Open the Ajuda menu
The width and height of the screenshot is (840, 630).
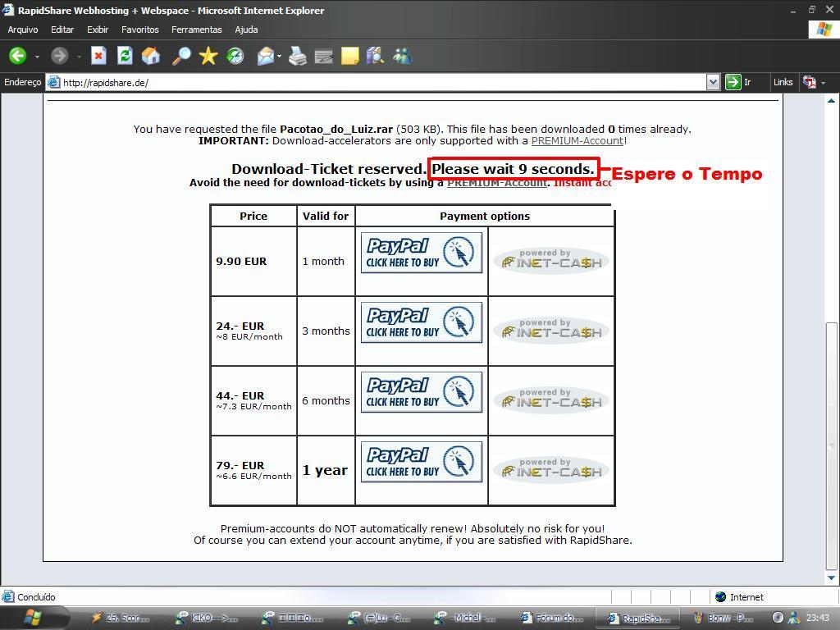click(246, 30)
